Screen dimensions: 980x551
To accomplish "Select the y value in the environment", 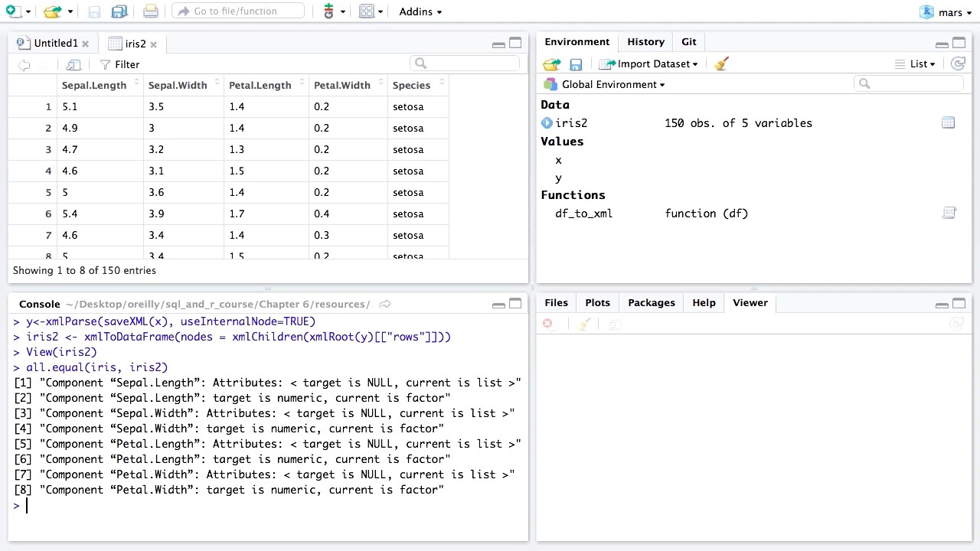I will coord(558,178).
